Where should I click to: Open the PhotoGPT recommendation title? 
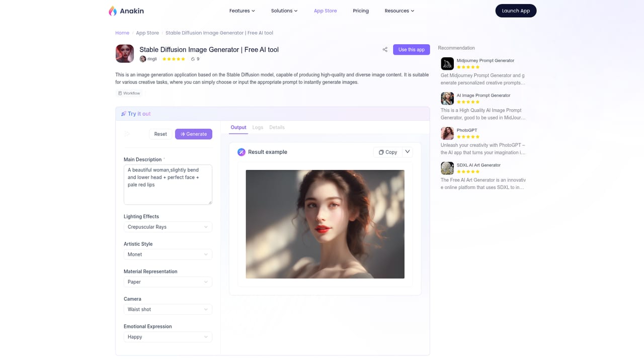click(467, 130)
